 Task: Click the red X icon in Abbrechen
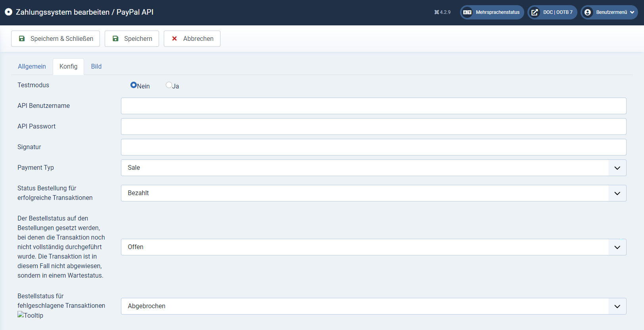point(174,38)
